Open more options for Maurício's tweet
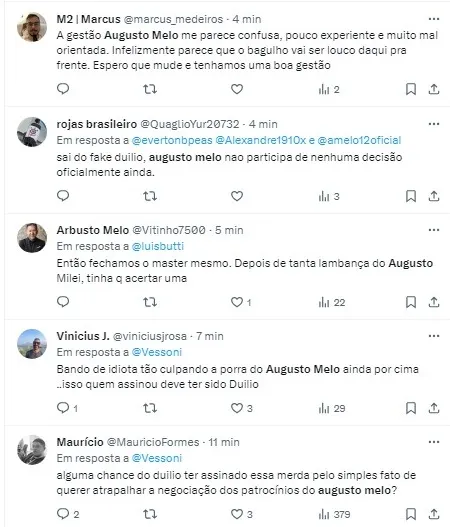Screen dimensions: 450x527 (434, 442)
